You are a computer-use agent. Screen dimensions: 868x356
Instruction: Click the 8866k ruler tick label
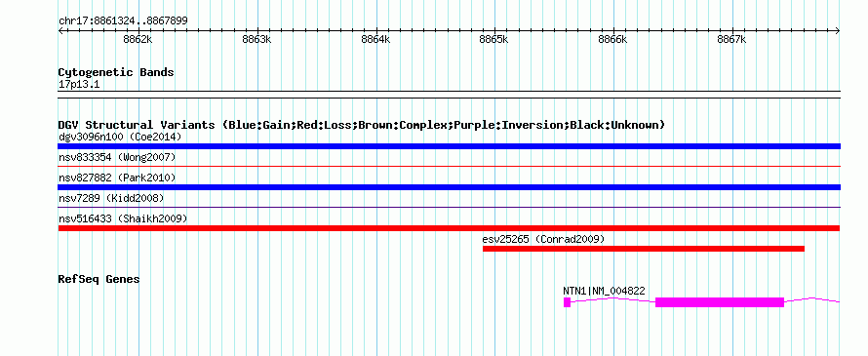click(612, 39)
